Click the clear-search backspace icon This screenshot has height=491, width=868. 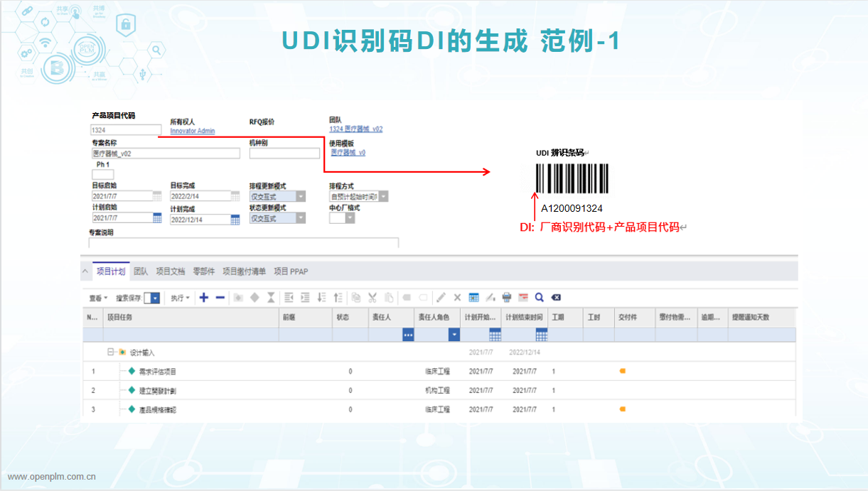(x=556, y=298)
